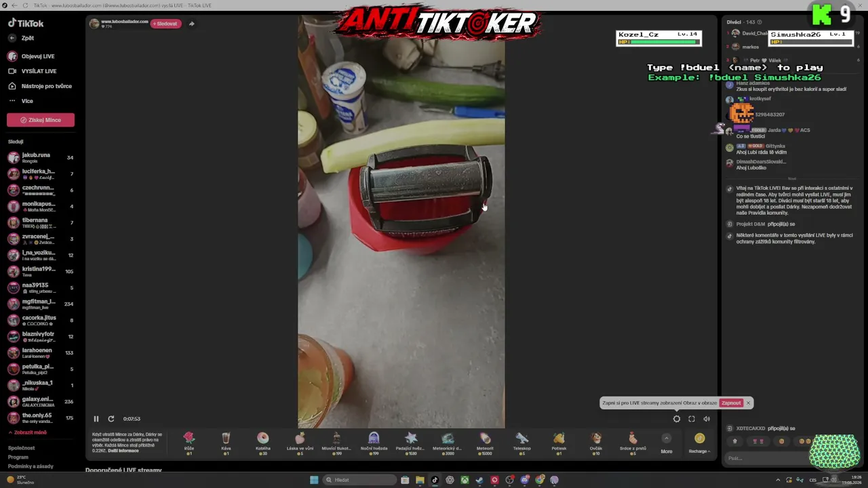The image size is (868, 488).
Task: Click the chat message input field
Action: pyautogui.click(x=766, y=458)
